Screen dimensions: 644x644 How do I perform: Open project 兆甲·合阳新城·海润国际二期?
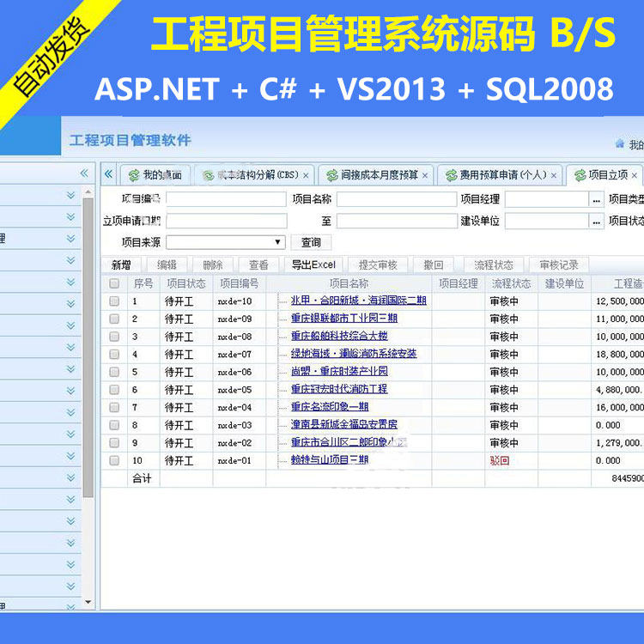pyautogui.click(x=359, y=301)
